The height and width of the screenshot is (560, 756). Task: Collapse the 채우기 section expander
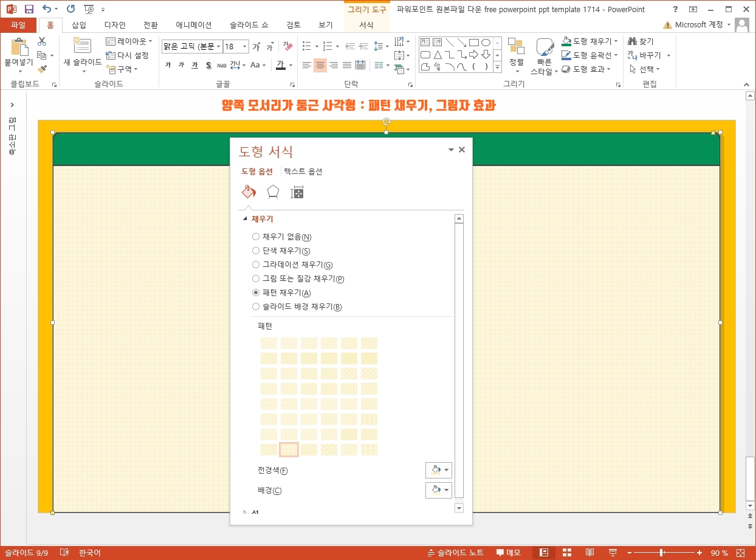[246, 219]
